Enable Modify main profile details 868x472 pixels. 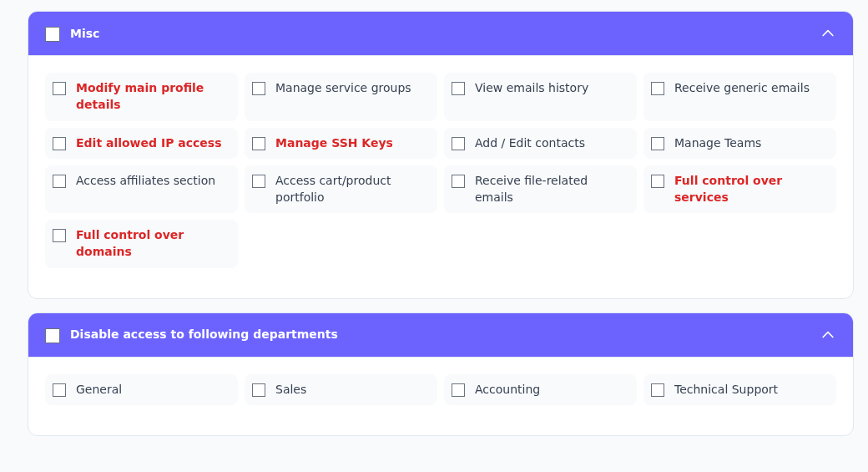(x=59, y=89)
